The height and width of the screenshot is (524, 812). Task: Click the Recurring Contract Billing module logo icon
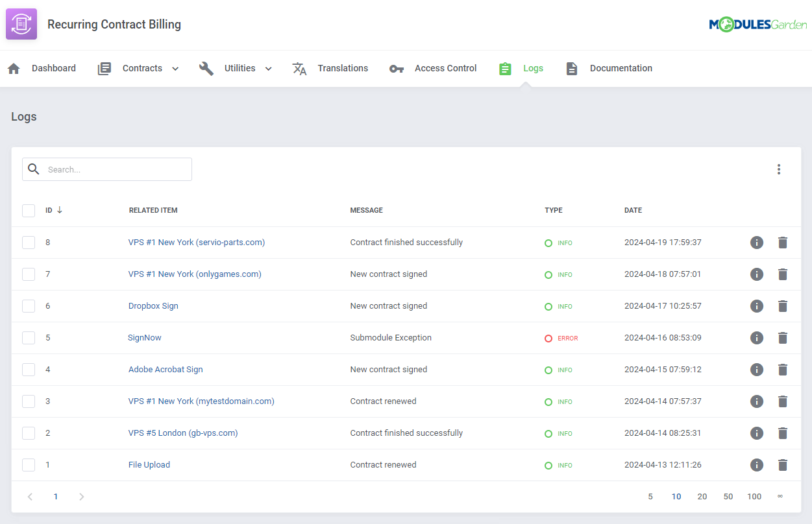pyautogui.click(x=21, y=25)
